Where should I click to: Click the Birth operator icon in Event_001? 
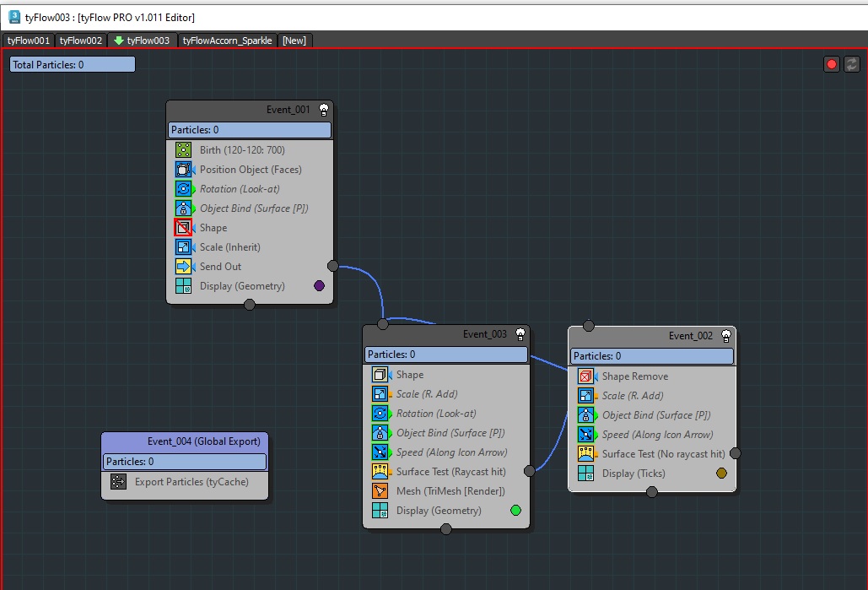pyautogui.click(x=183, y=150)
